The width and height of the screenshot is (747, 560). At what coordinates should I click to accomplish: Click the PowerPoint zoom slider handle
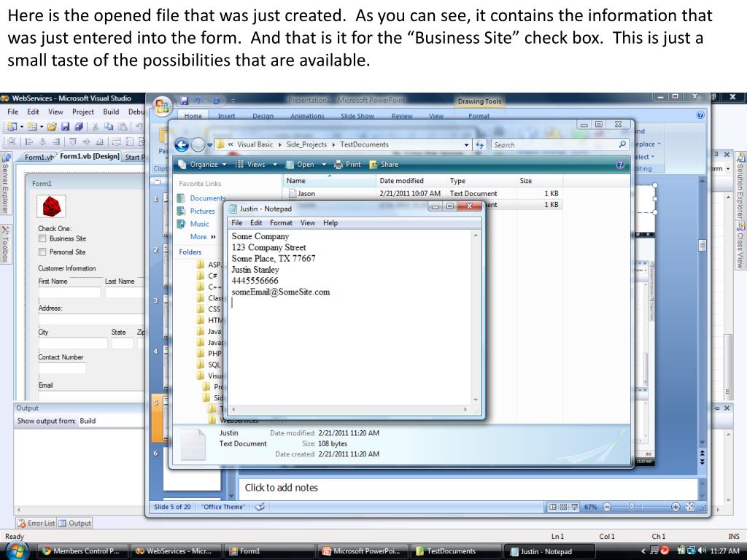coord(631,507)
